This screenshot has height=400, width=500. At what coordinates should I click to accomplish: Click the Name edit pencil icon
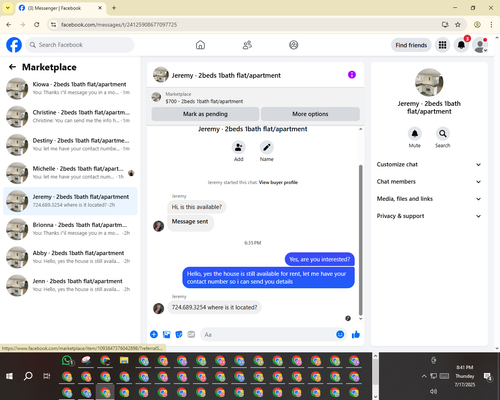point(267,147)
